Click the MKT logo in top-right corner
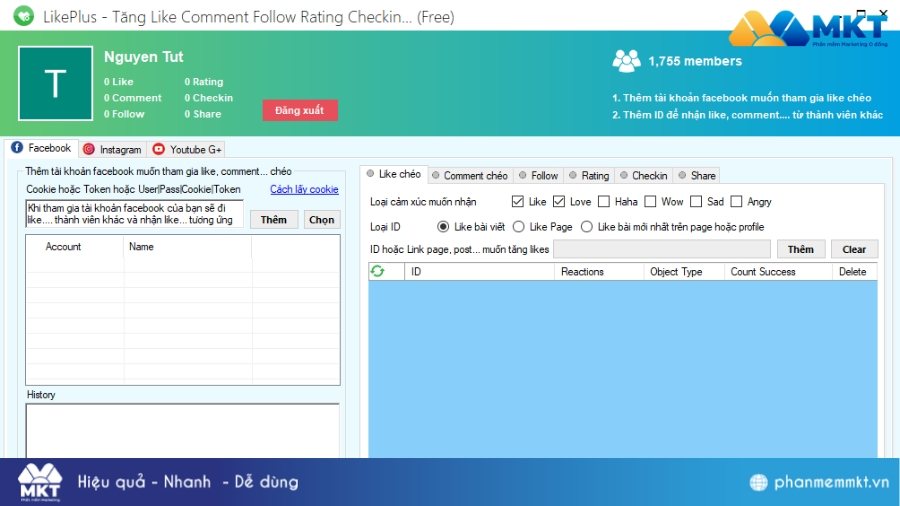 (808, 28)
